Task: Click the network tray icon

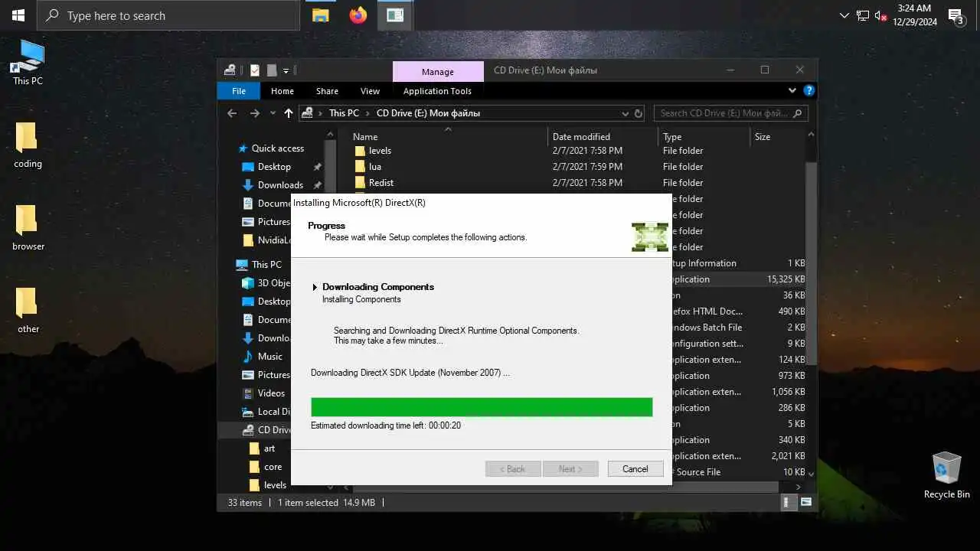Action: point(863,15)
